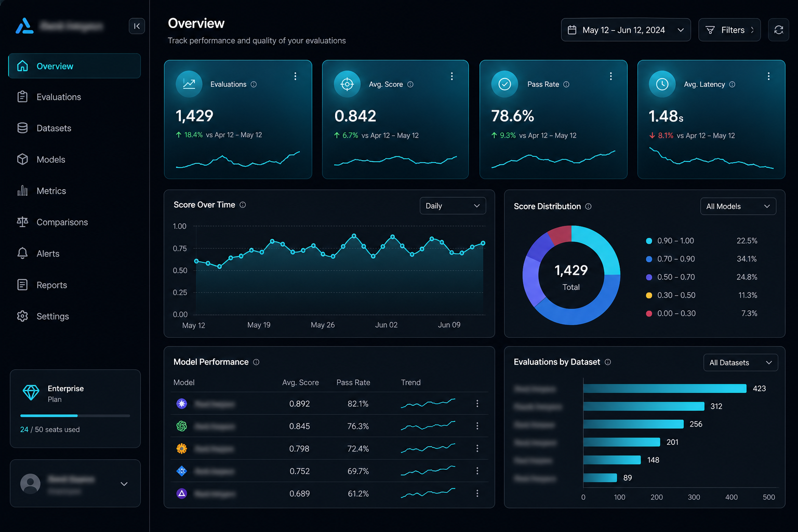Screen dimensions: 798x532
Task: Click info icon next to Score Over Time
Action: pyautogui.click(x=243, y=205)
